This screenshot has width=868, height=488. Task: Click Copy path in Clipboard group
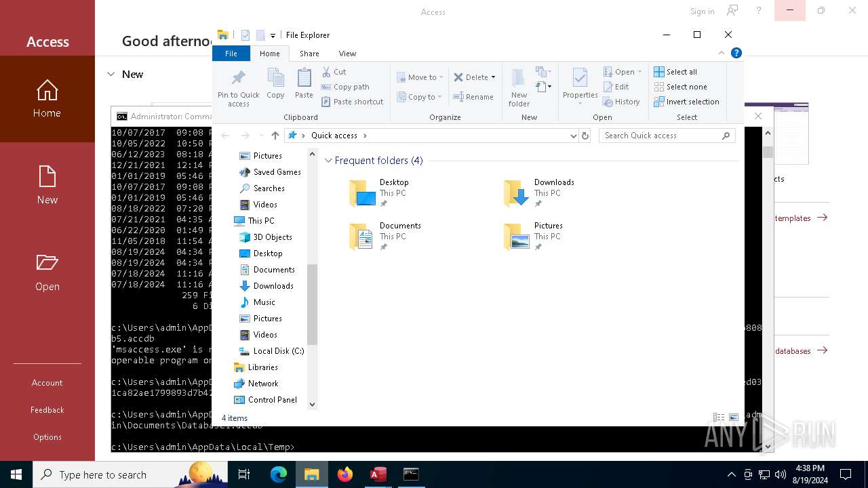345,87
